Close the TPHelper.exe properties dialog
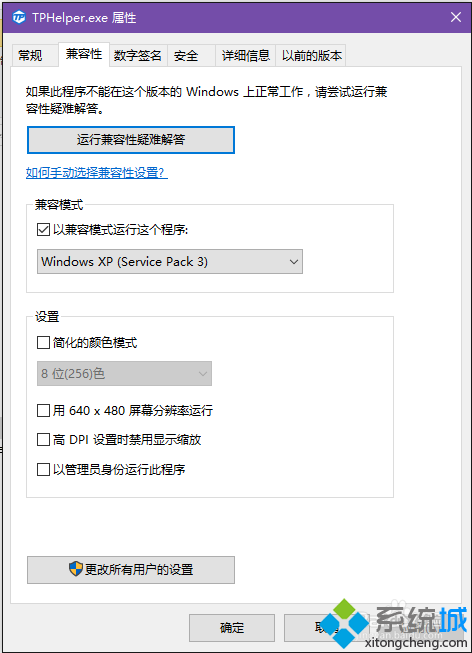472x653 pixels. tap(456, 17)
